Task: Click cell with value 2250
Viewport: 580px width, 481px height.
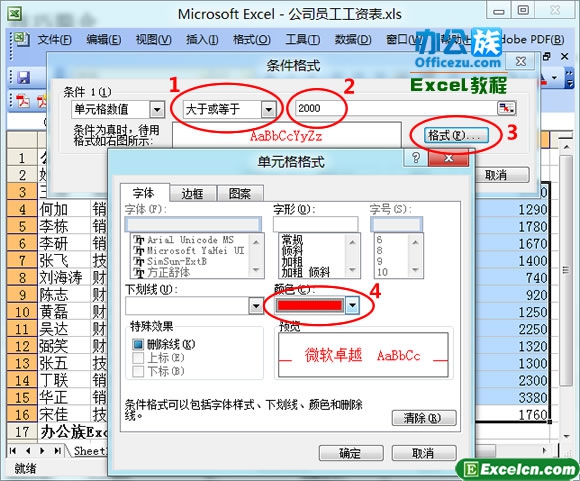Action: (512, 329)
